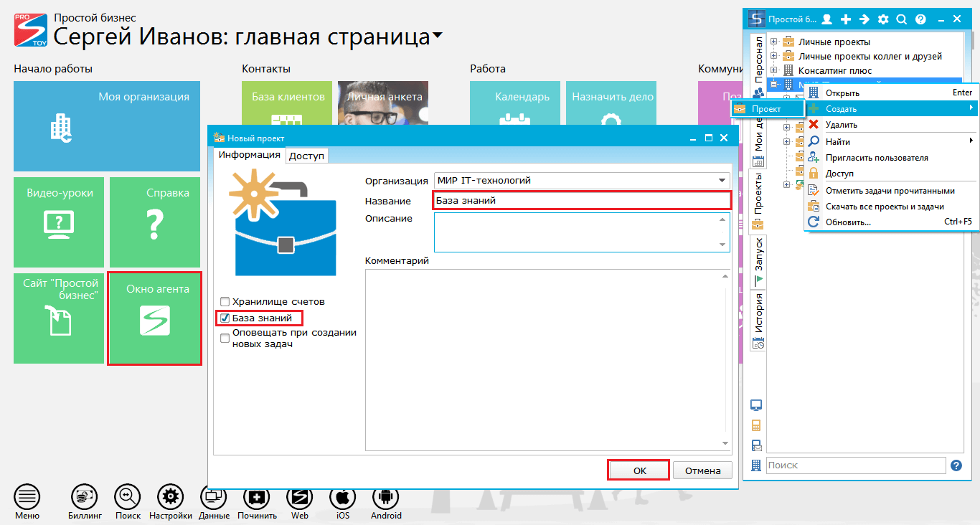Enable the Хранилище счетов checkbox

pos(225,301)
